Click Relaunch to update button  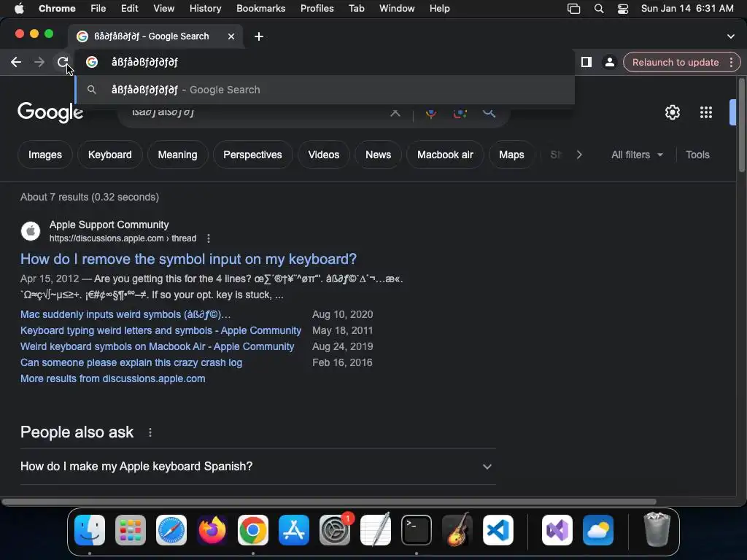coord(675,63)
